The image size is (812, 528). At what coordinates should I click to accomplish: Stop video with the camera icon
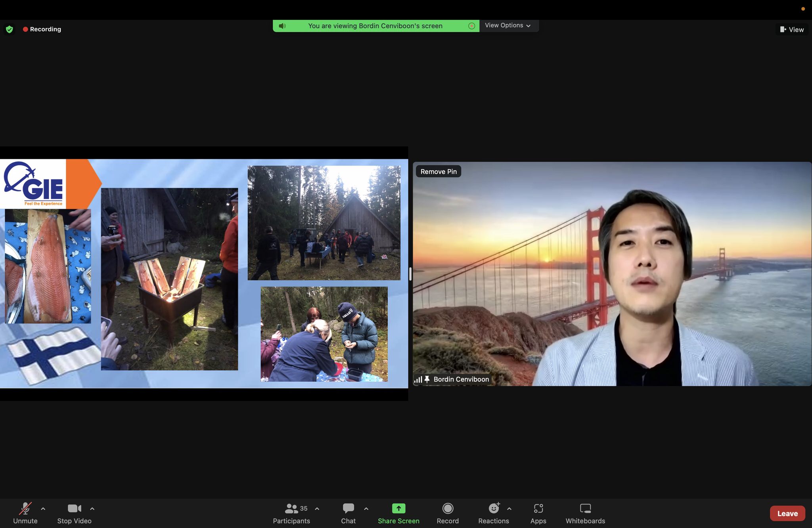[74, 509]
